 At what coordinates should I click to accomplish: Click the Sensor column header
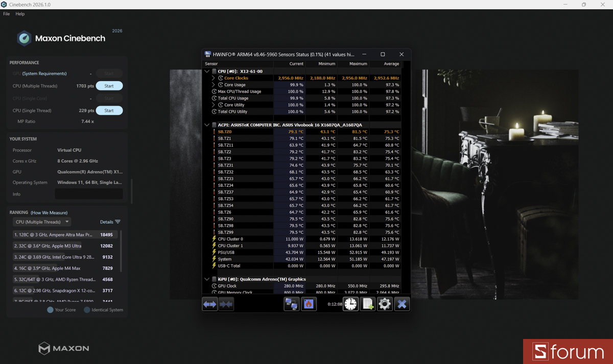(x=239, y=64)
